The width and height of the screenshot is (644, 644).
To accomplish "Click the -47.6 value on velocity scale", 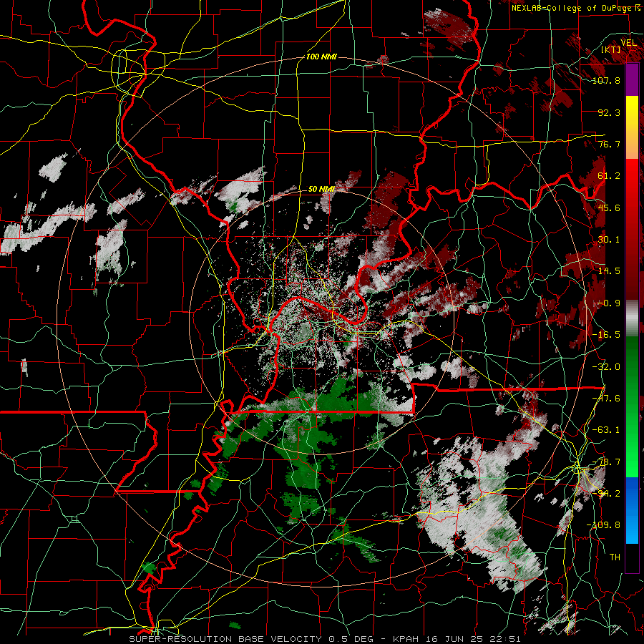I will click(x=606, y=399).
